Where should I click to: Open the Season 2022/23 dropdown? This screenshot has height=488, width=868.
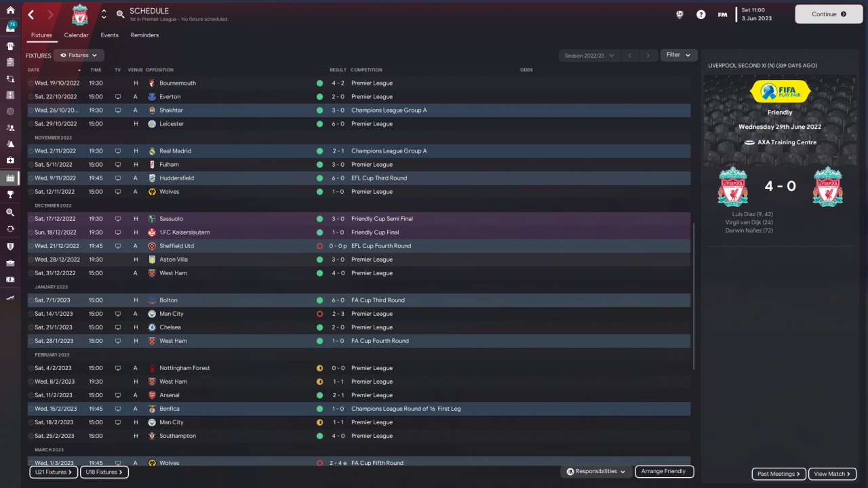point(589,56)
